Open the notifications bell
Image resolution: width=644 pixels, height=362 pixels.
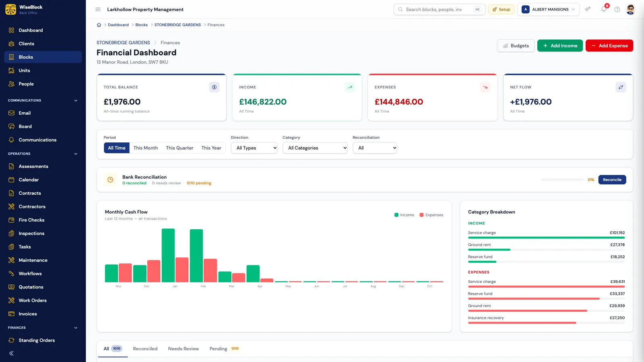tap(604, 9)
